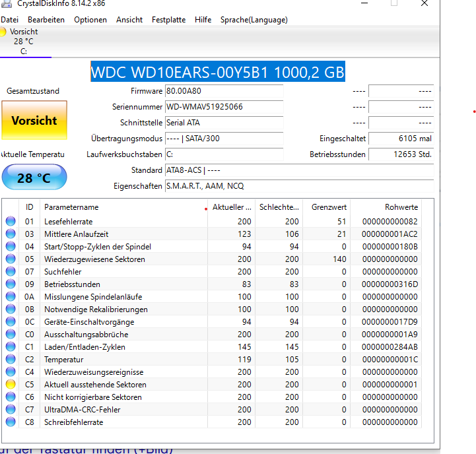This screenshot has height=454, width=476.
Task: Click status icon for Schreibfehlerrate
Action: [x=11, y=422]
